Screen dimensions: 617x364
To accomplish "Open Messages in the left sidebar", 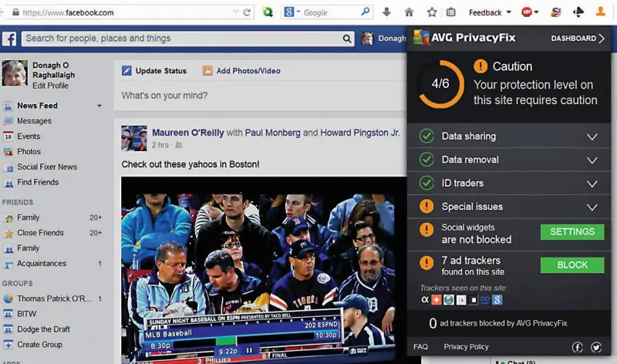I will click(34, 121).
